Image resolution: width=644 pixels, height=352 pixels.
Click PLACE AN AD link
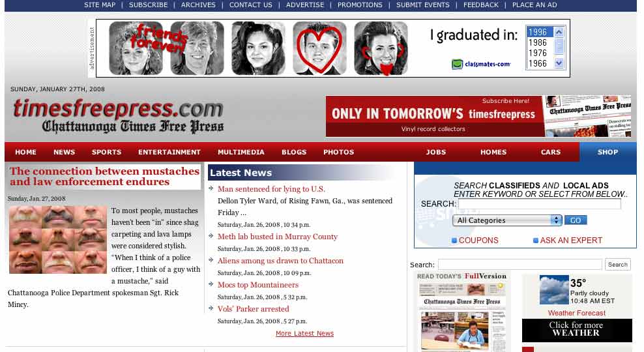(x=534, y=5)
